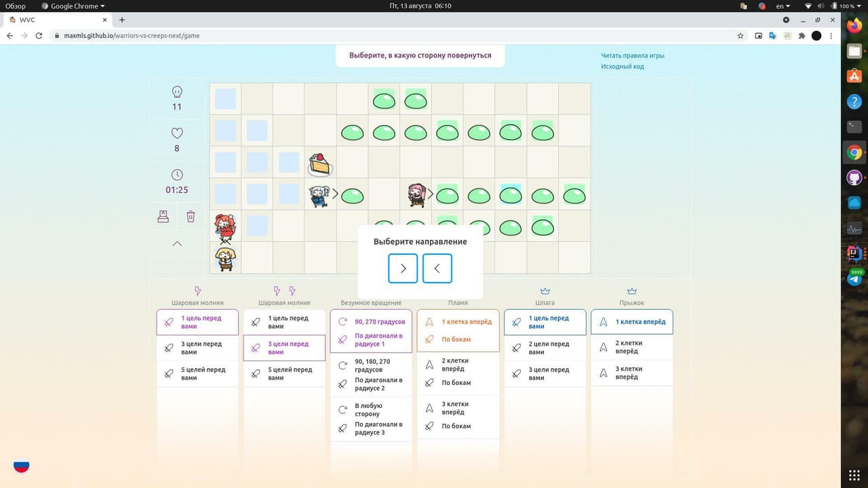The image size is (868, 488).
Task: Click the heart lives icon
Action: [177, 133]
